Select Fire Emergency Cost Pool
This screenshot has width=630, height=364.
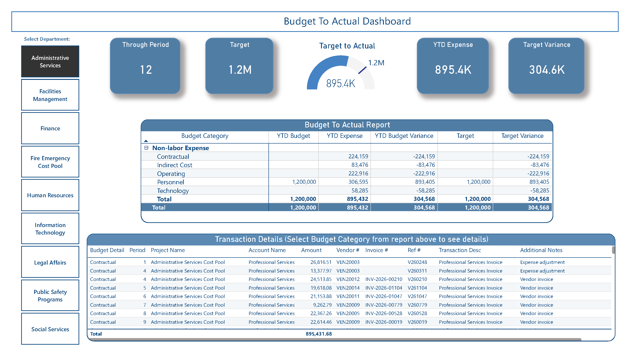pos(50,162)
